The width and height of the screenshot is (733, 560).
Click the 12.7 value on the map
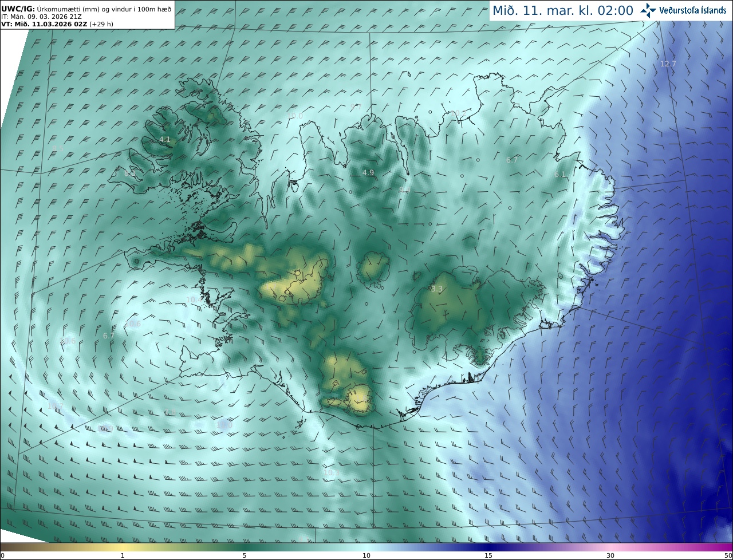pyautogui.click(x=668, y=64)
